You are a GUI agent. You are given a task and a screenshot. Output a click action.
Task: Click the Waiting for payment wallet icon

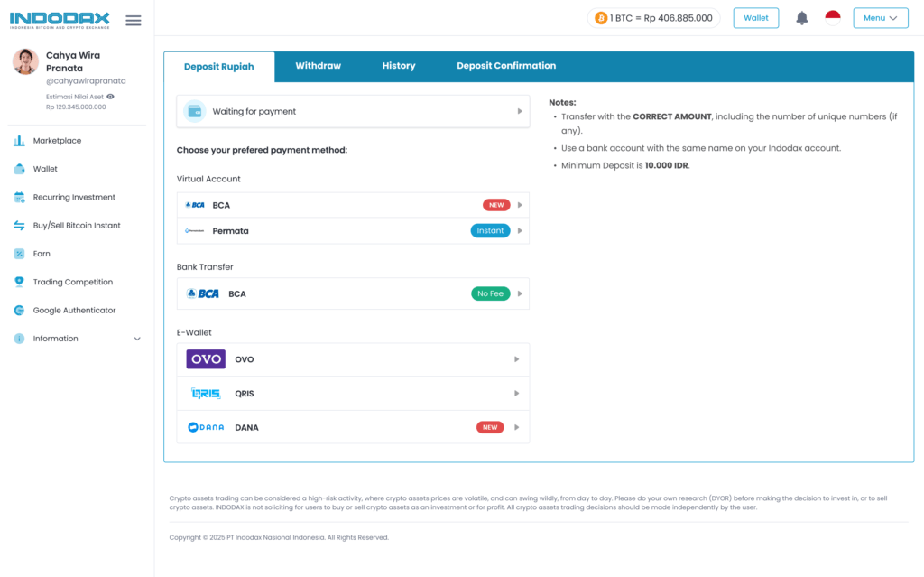[195, 111]
